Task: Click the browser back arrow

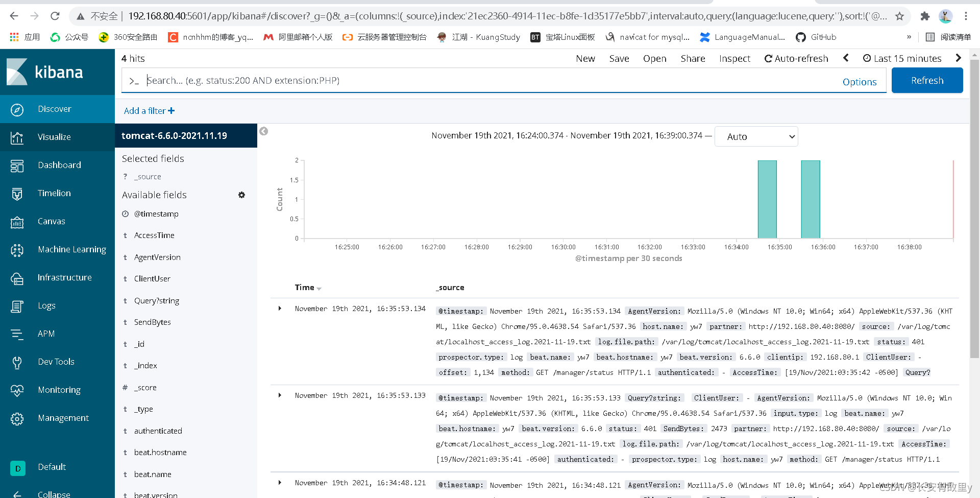Action: tap(14, 16)
